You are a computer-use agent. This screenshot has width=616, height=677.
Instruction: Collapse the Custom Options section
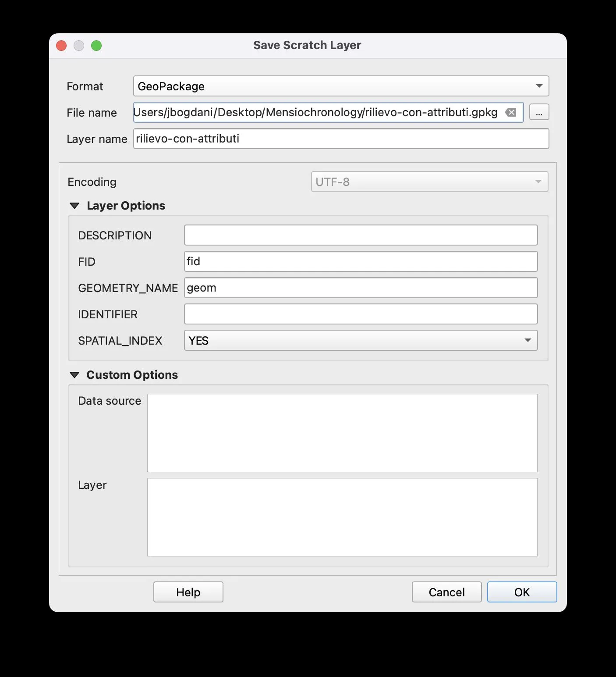coord(74,375)
